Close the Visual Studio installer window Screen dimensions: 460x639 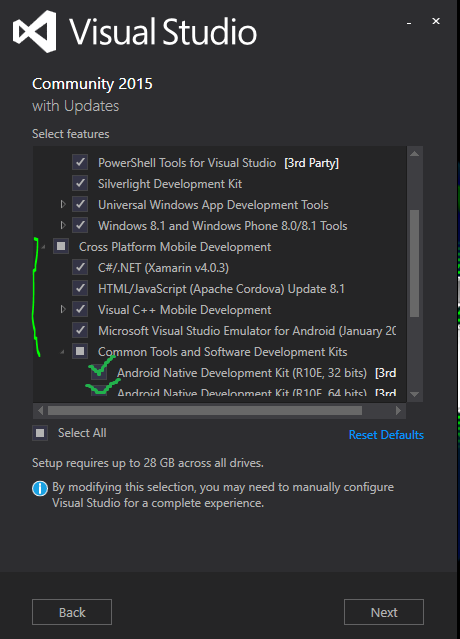pyautogui.click(x=436, y=21)
